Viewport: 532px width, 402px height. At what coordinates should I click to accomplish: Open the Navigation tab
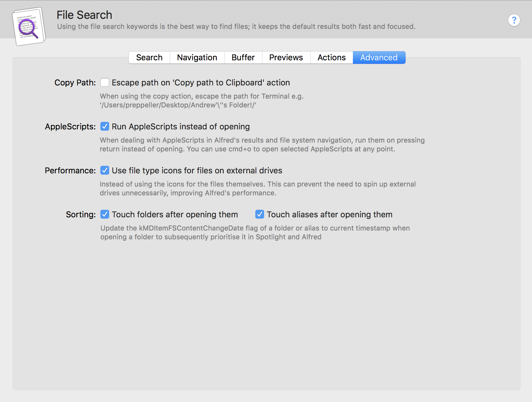click(x=197, y=57)
